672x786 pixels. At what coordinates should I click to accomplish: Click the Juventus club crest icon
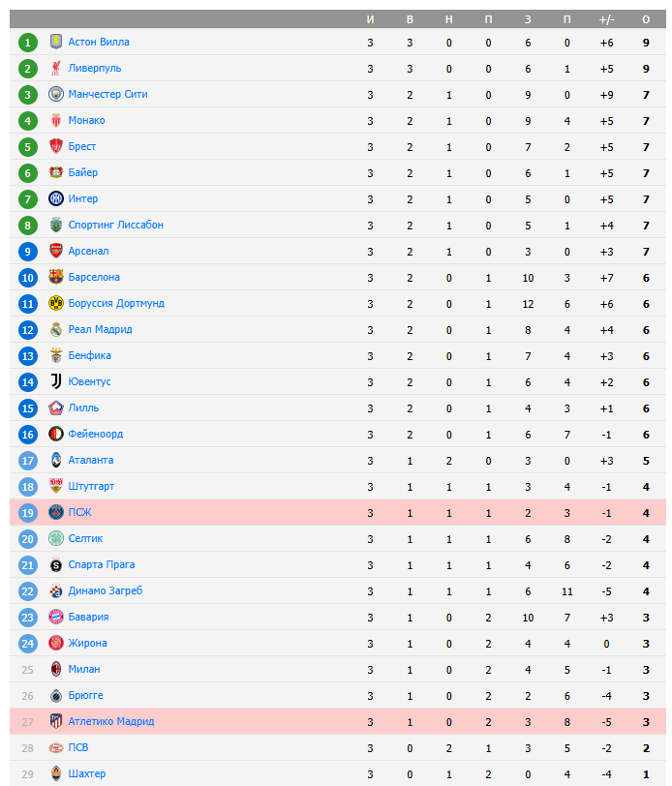[x=56, y=381]
